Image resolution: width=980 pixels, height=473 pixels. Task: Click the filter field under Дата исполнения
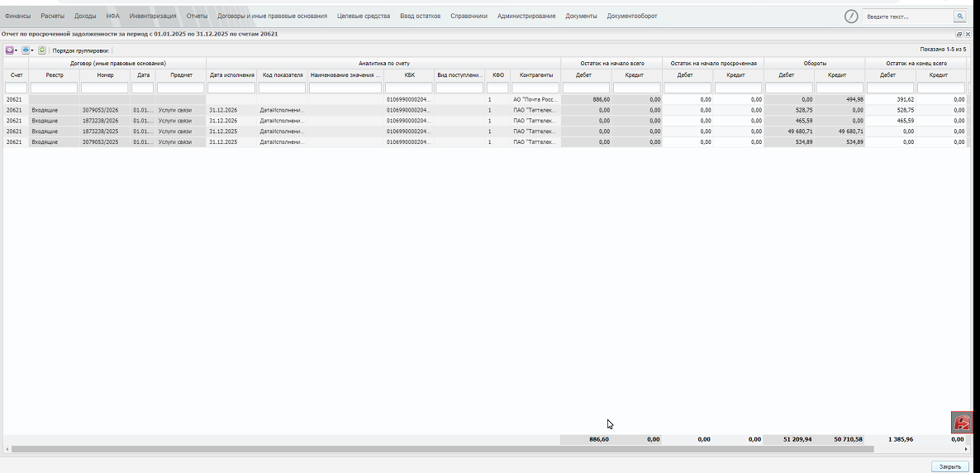point(231,88)
